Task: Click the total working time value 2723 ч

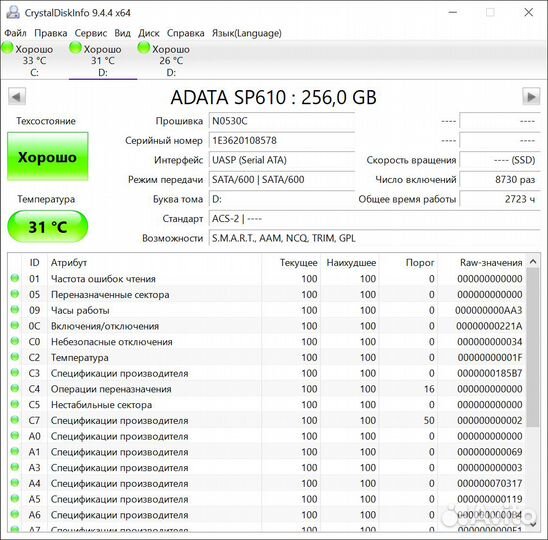Action: click(x=500, y=199)
